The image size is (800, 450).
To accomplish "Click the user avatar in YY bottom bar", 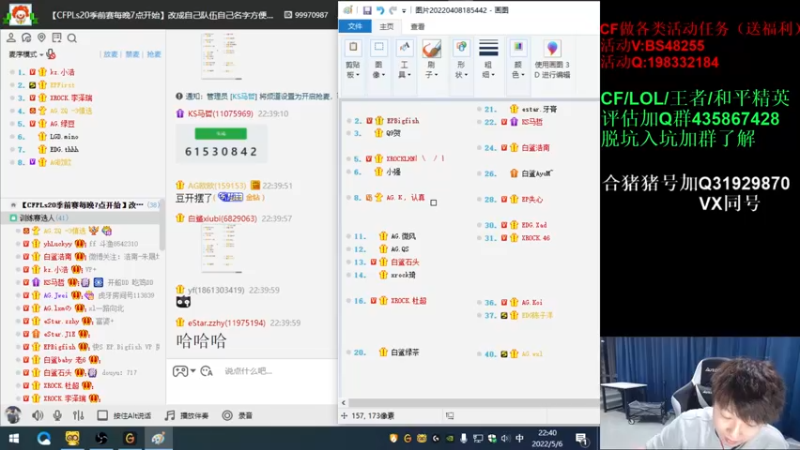I will point(13,415).
